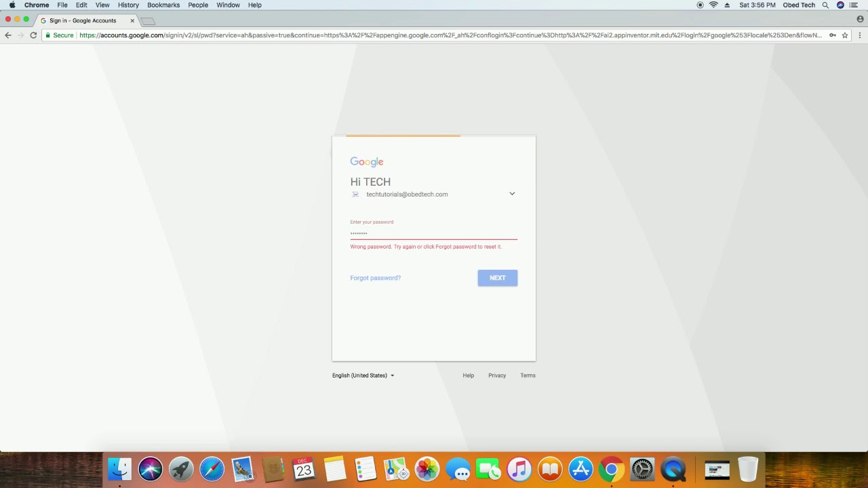Screen dimensions: 868x488
Task: Open the Wi-Fi status menu
Action: [713, 5]
